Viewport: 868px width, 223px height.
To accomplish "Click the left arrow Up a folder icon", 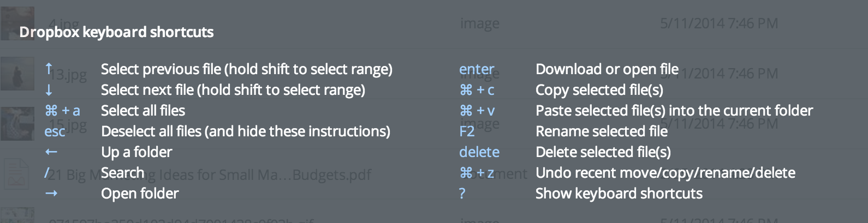I will click(51, 152).
